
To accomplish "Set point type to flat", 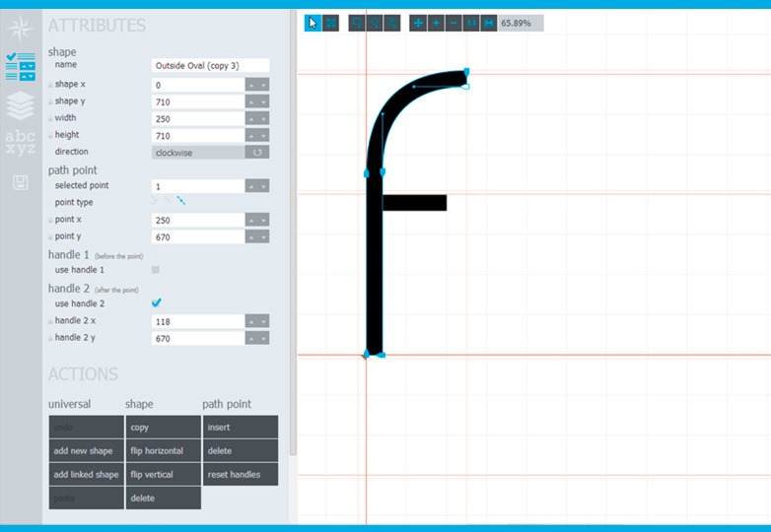I will (168, 201).
